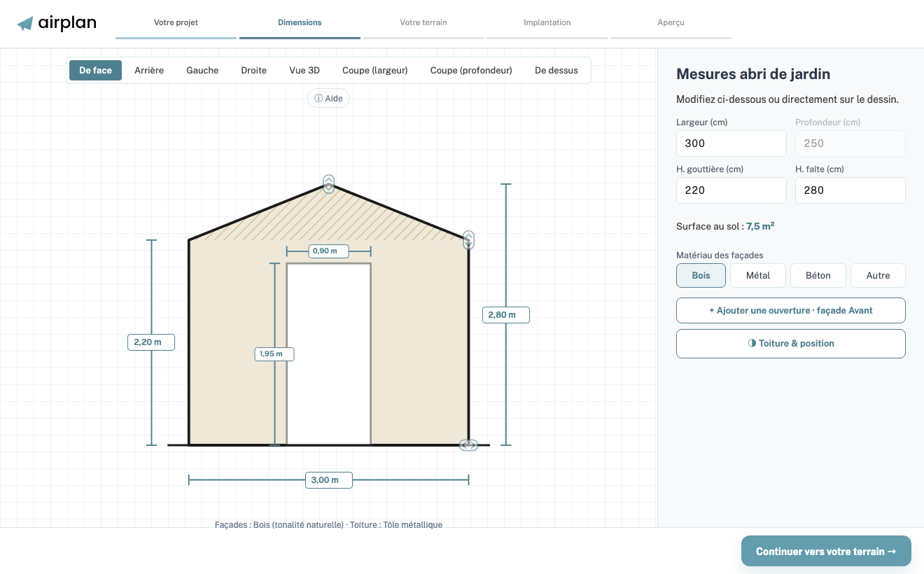Switch to the Arrière view
This screenshot has width=924, height=574.
149,70
